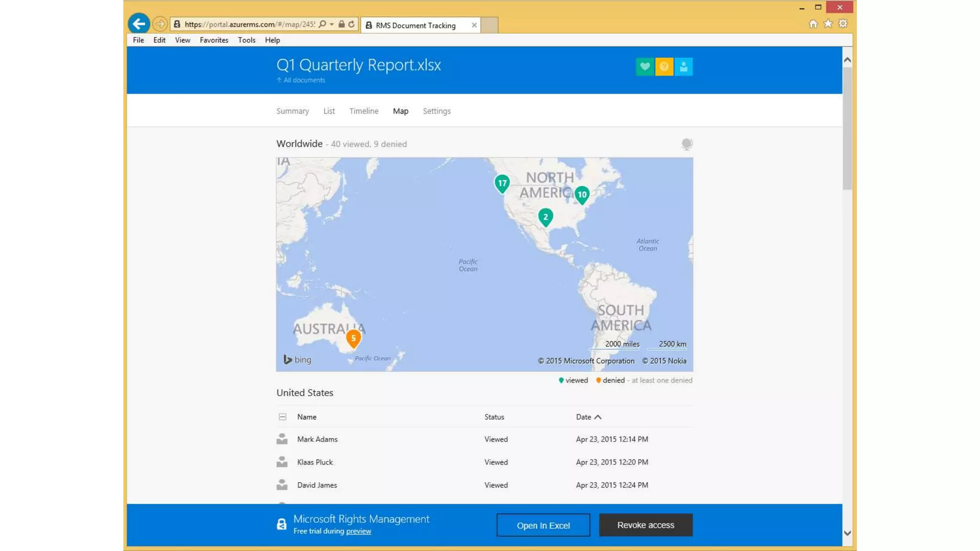Select the green map pin labeled 17
980x551 pixels.
pos(502,183)
